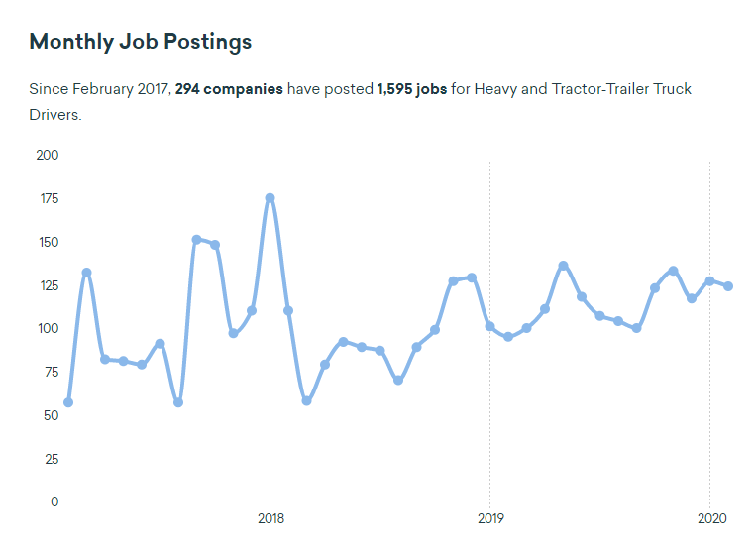Click the second data point near 132 postings
This screenshot has width=756, height=555.
pos(86,273)
